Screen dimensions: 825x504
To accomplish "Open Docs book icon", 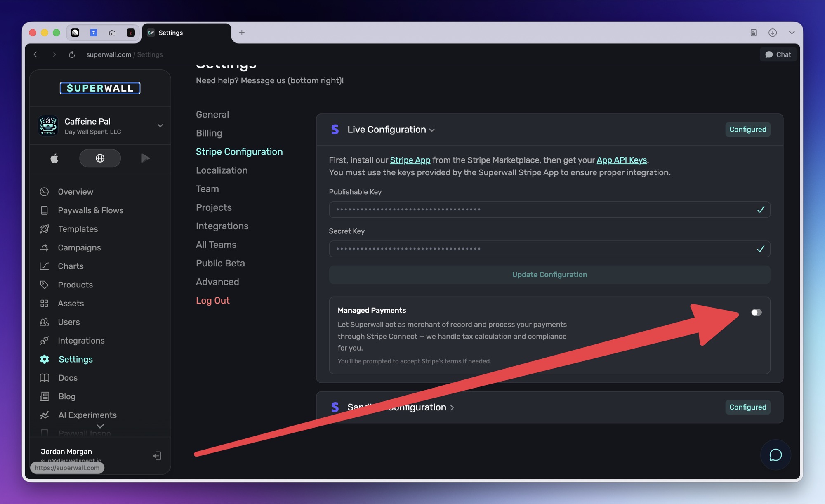I will tap(44, 378).
